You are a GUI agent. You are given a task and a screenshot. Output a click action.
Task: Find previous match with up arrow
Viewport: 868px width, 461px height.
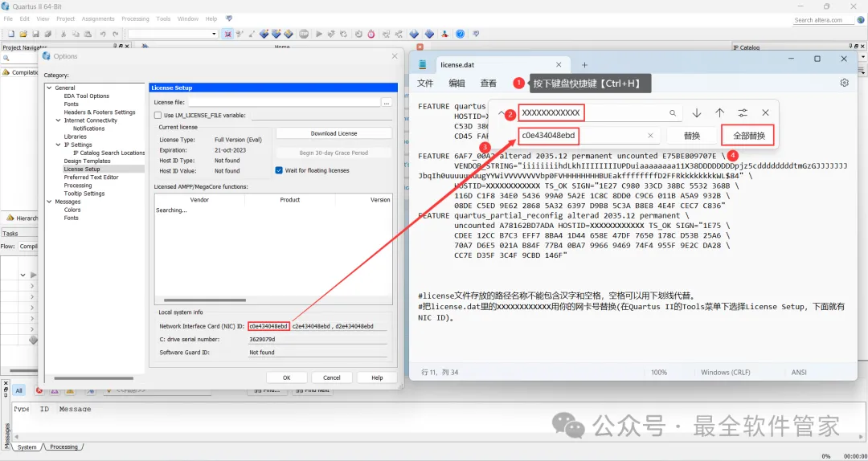coord(719,113)
